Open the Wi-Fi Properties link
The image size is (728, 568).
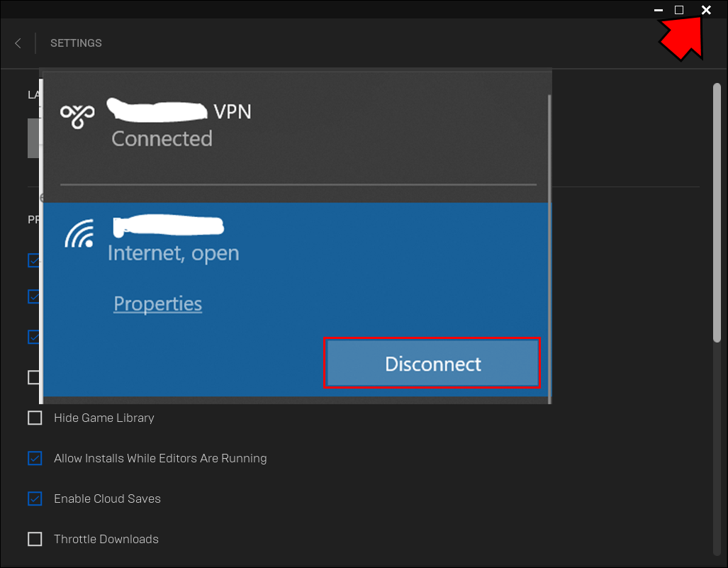(157, 304)
